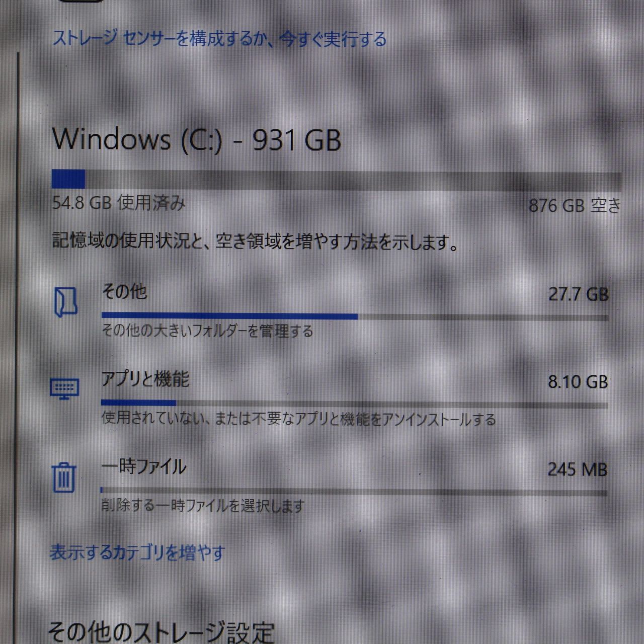The width and height of the screenshot is (644, 644).
Task: Click the 245 MB size value
Action: [x=577, y=469]
